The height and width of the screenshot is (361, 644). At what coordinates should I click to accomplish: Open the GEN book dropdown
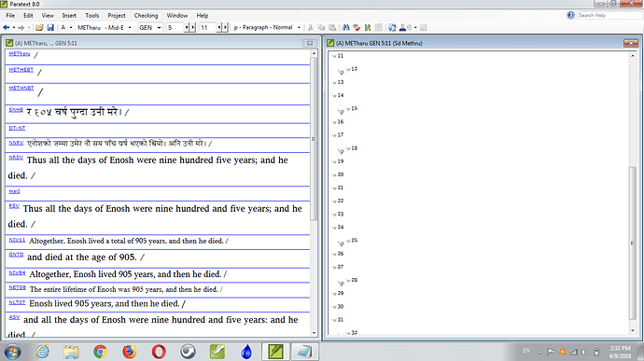(x=159, y=27)
